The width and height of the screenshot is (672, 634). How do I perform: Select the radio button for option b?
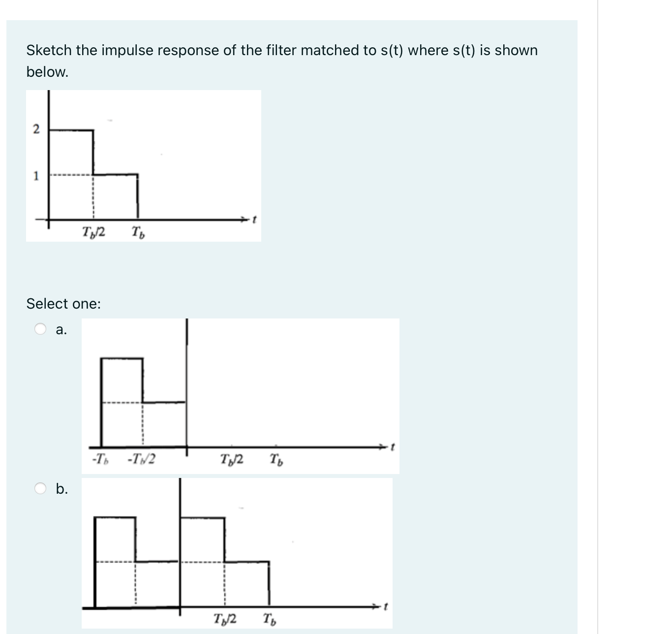click(41, 488)
